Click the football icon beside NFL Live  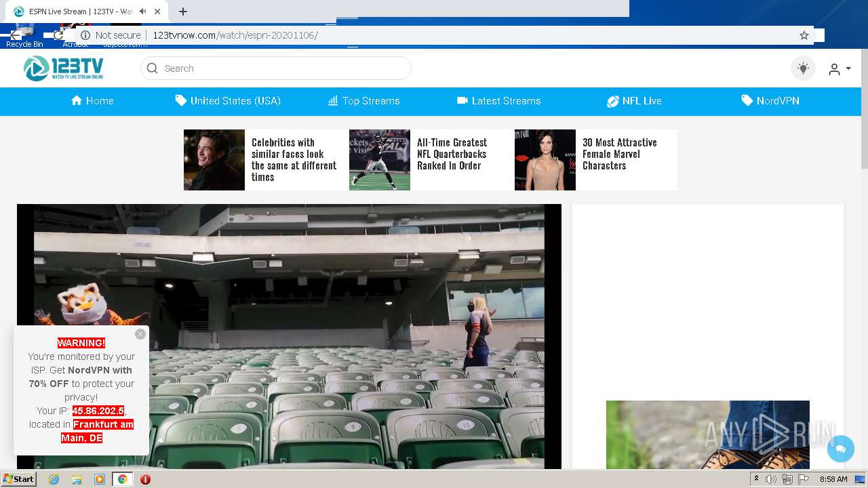point(612,101)
